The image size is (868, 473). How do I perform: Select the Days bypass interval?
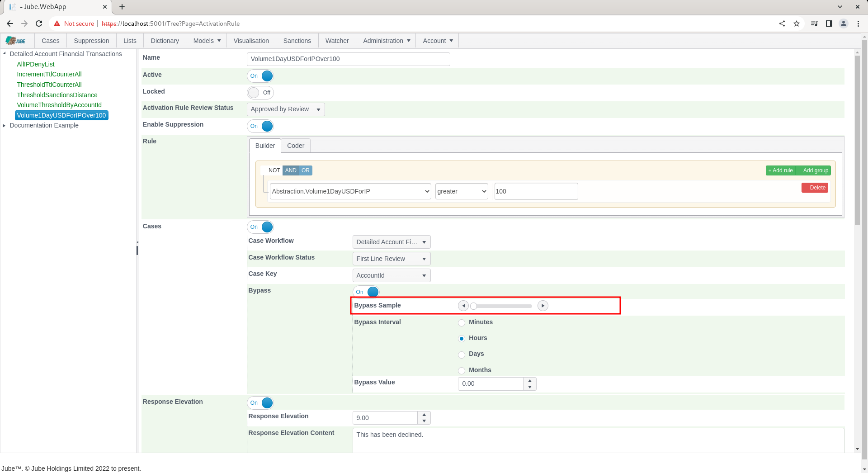[462, 355]
